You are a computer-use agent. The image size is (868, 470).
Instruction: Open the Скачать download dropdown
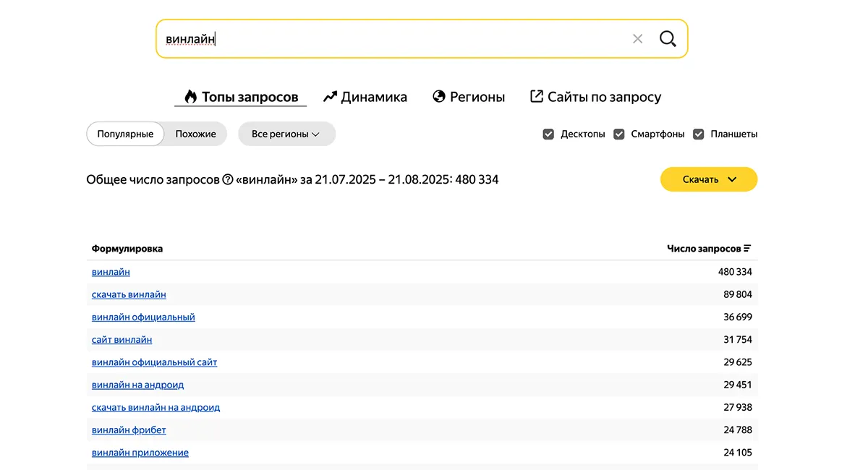708,179
